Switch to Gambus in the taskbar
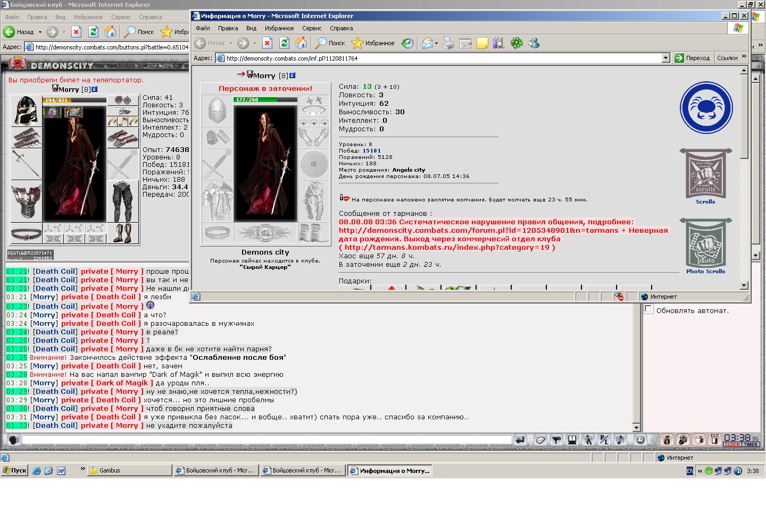766x532 pixels. tap(129, 470)
